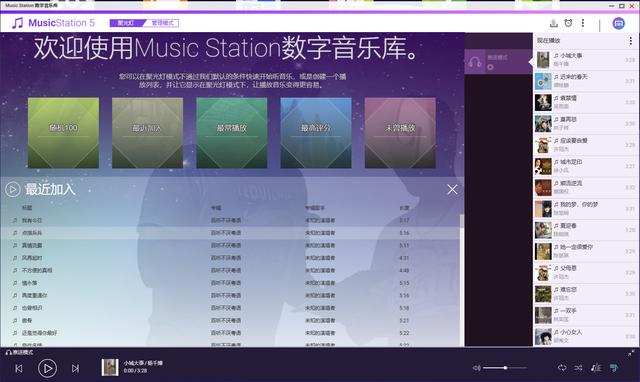
Task: Click album thumbnail next to 城市足印
Action: coord(543,166)
